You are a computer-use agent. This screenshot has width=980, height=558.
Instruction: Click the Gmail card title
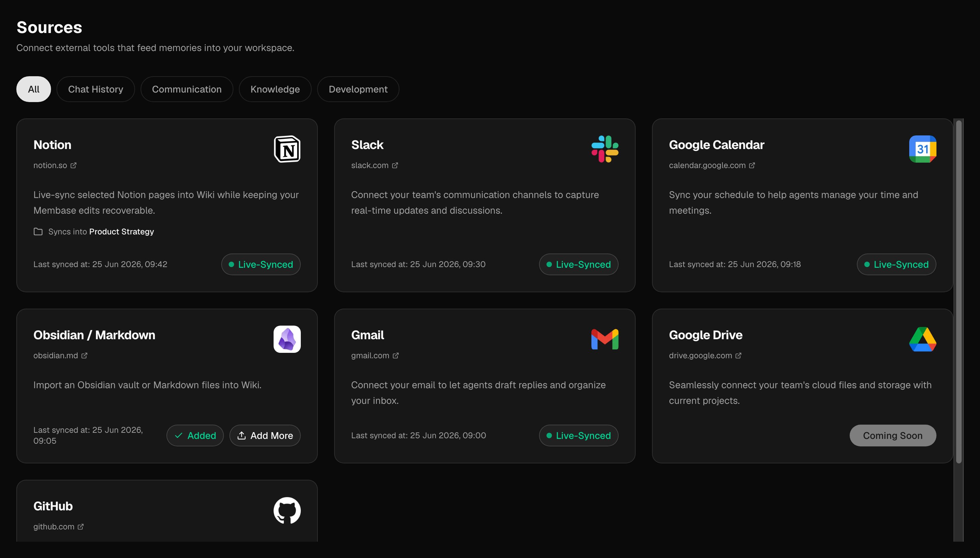click(367, 335)
